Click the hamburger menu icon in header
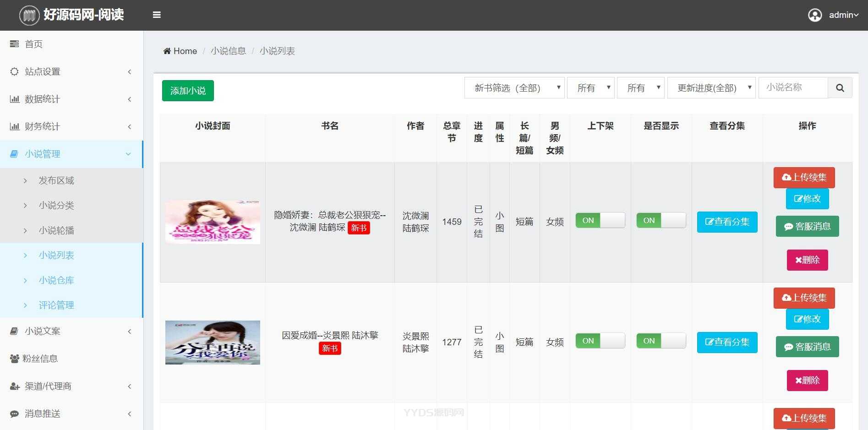Screen dimensions: 868x430 157,15
